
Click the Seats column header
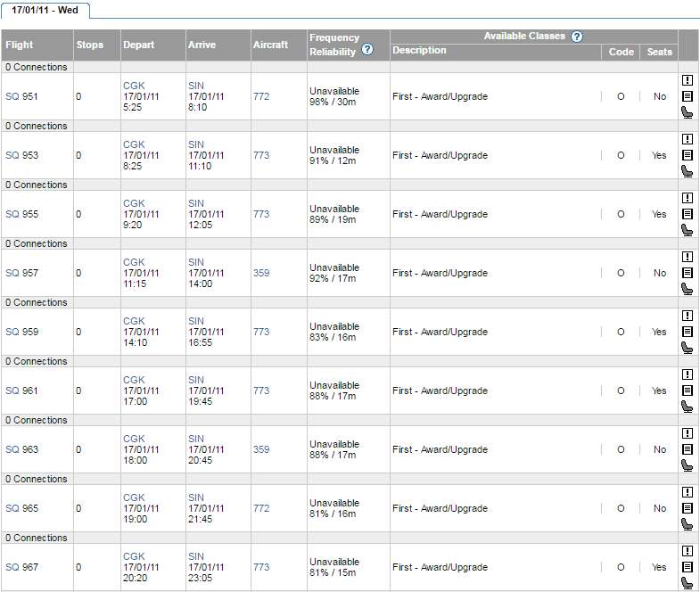click(659, 52)
